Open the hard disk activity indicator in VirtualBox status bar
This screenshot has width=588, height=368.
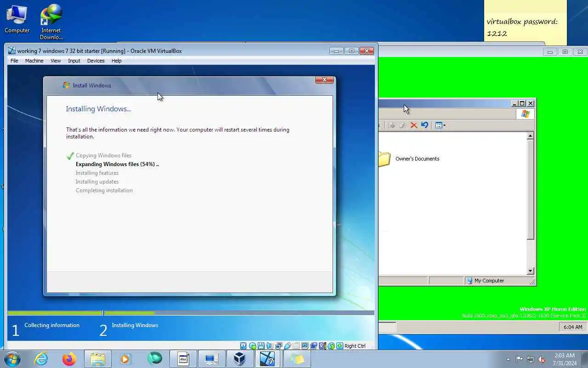point(243,346)
